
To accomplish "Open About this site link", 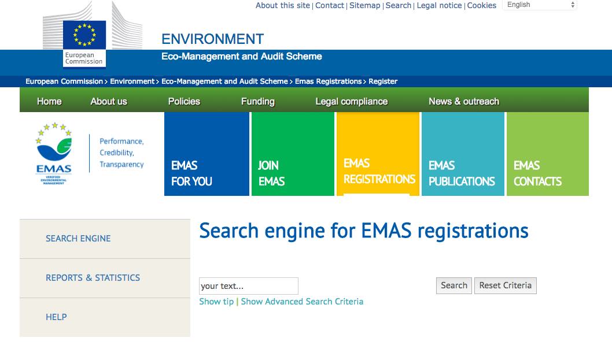I will point(283,5).
